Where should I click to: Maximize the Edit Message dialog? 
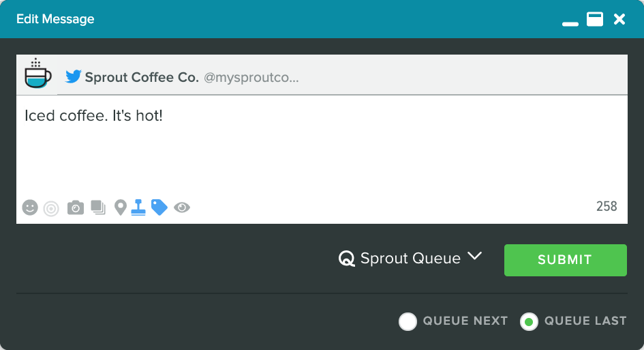tap(595, 19)
